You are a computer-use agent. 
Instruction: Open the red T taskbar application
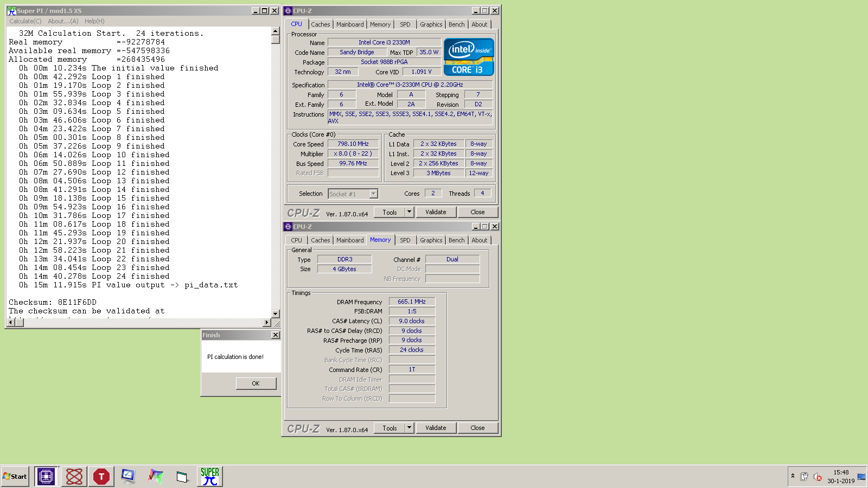[x=101, y=477]
